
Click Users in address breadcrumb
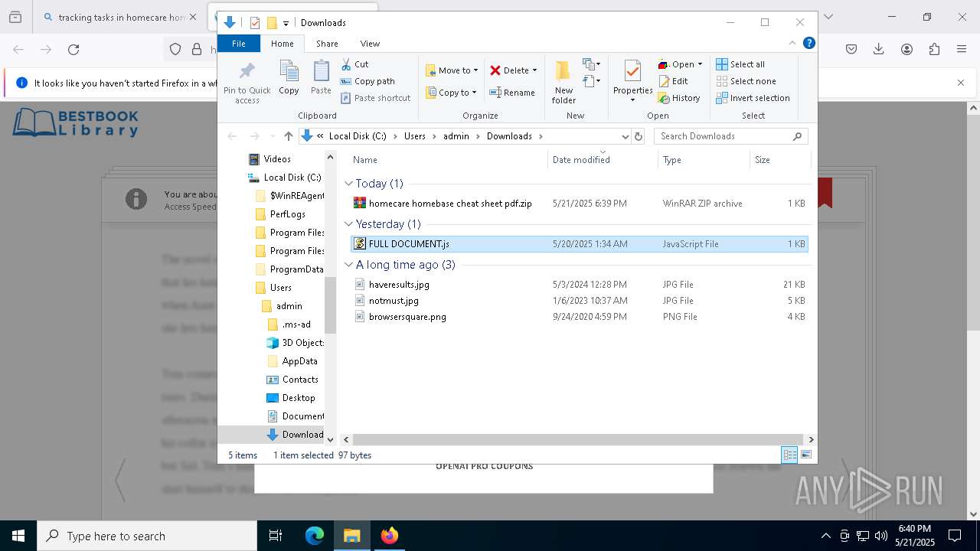tap(414, 136)
